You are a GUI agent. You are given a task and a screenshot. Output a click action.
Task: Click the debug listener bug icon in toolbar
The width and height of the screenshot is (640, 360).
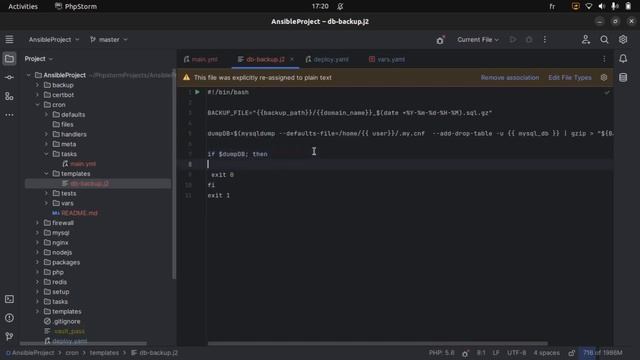pyautogui.click(x=440, y=40)
